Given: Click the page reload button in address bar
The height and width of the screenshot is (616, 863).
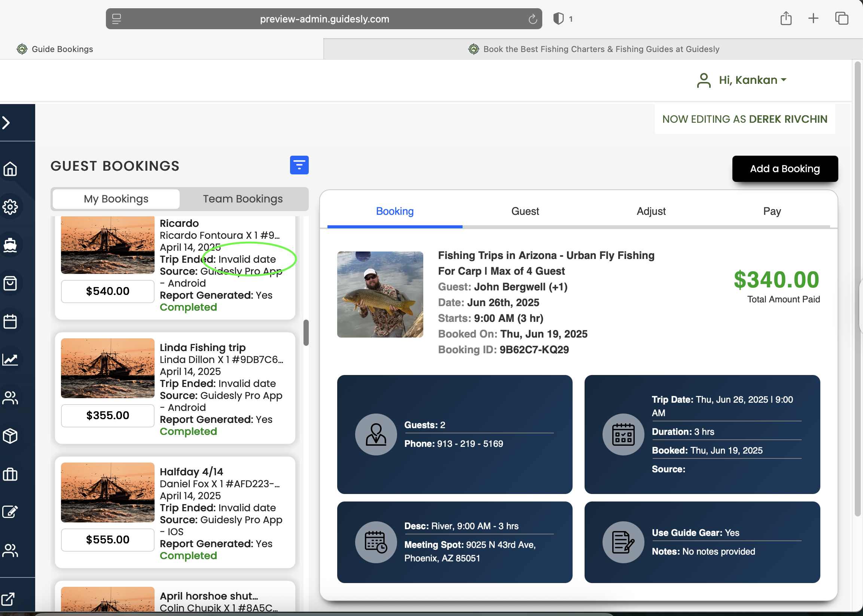Looking at the screenshot, I should tap(532, 19).
